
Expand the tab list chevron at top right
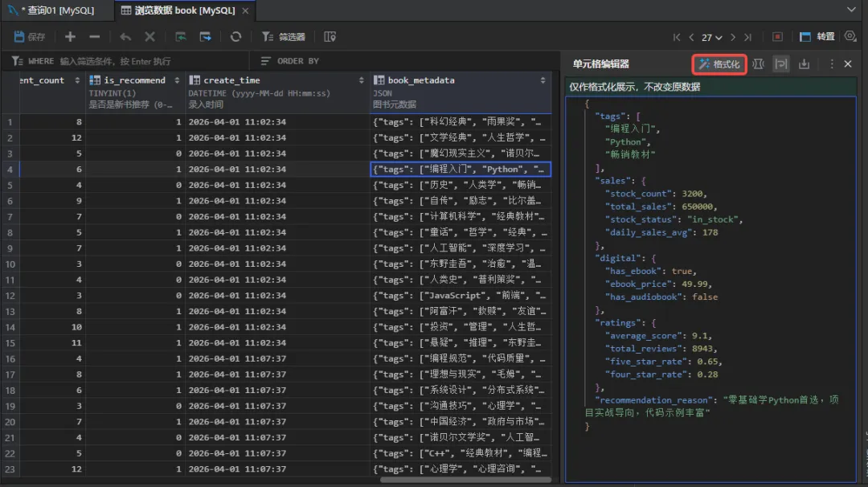pyautogui.click(x=851, y=10)
